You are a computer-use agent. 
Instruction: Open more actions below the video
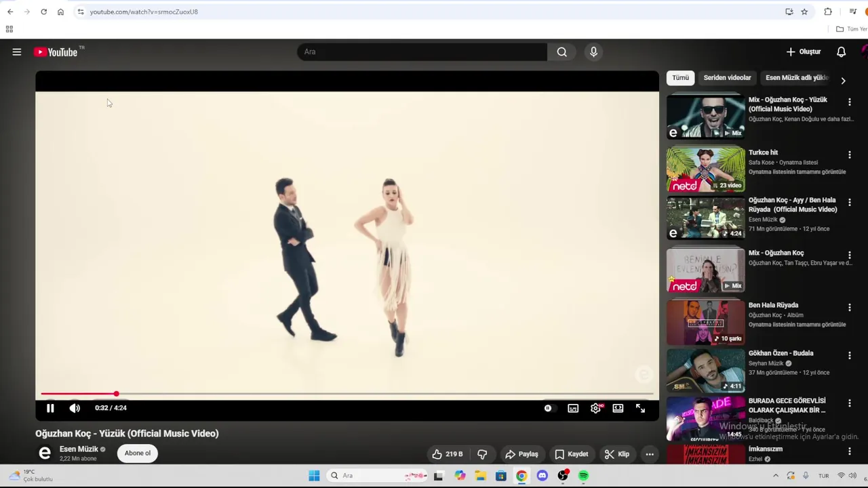650,454
